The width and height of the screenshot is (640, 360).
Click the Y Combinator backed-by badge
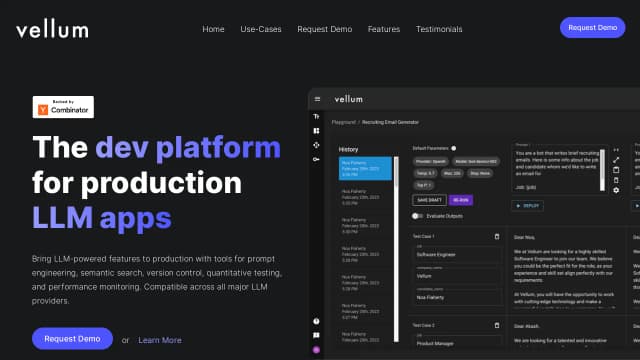pos(63,107)
